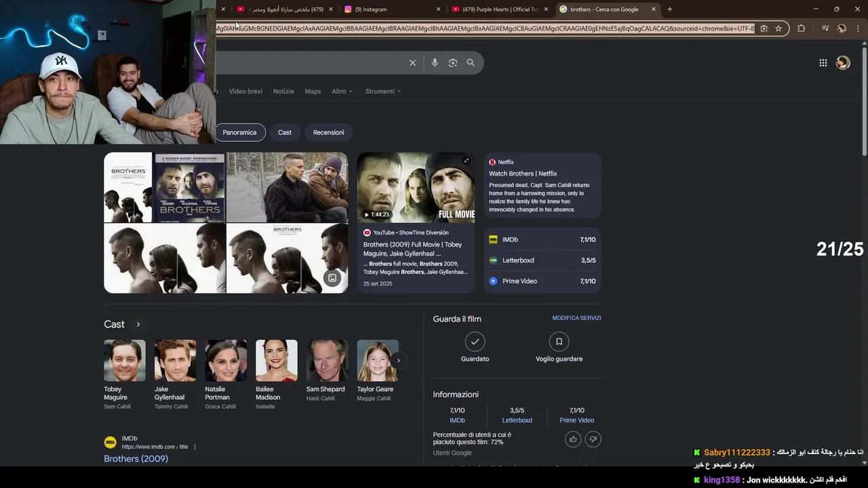Open Google Lens image search icon
Image resolution: width=868 pixels, height=488 pixels.
point(453,63)
